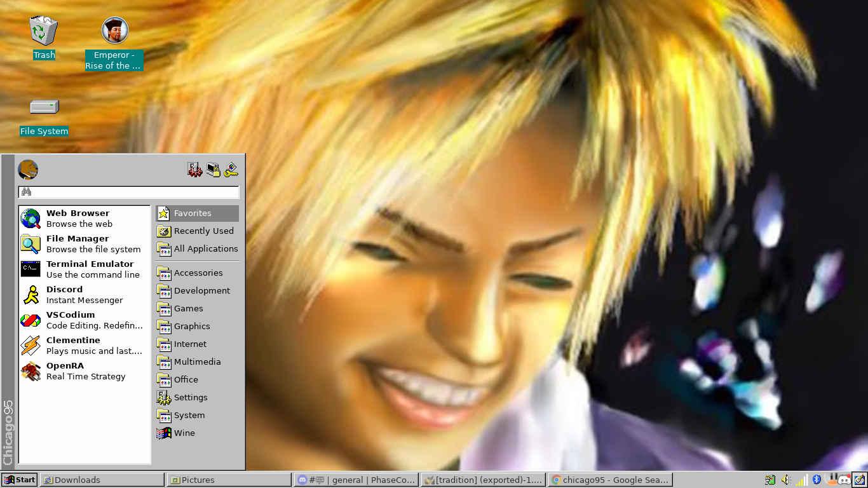This screenshot has height=488, width=868.
Task: Switch to the Pictures window in taskbar
Action: coord(229,480)
